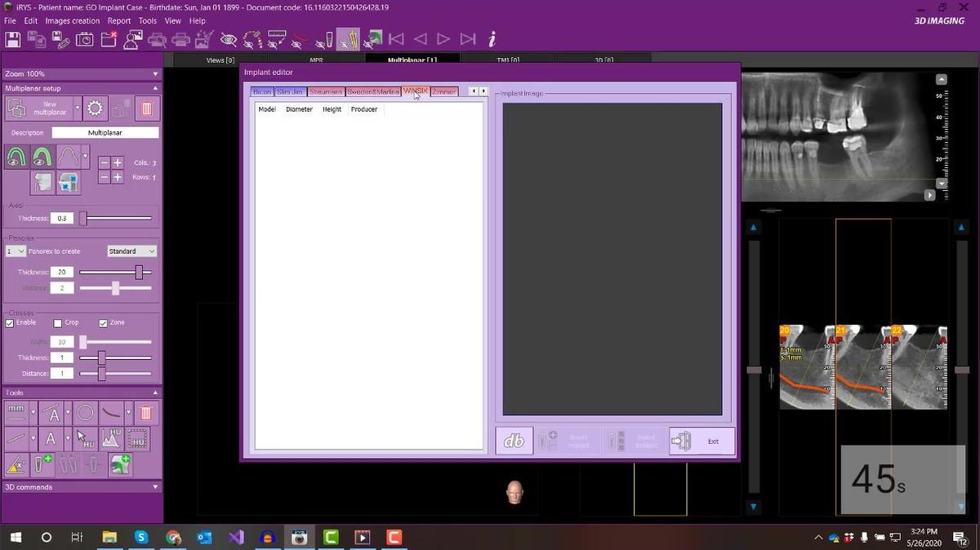Sort implant list by Diameter column
Screen dimensions: 980x550
299,109
